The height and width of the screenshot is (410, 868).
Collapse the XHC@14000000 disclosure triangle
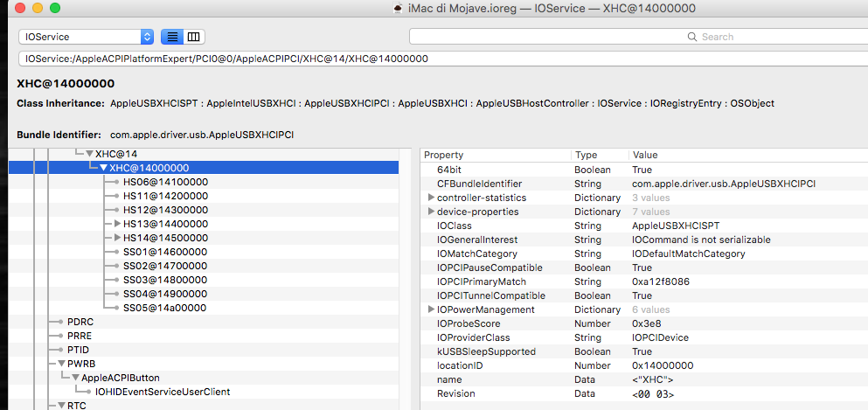tap(103, 168)
